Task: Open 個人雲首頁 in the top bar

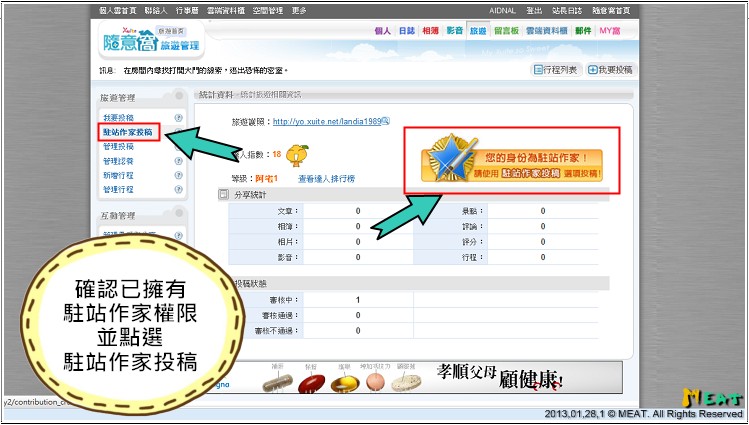Action: 118,11
